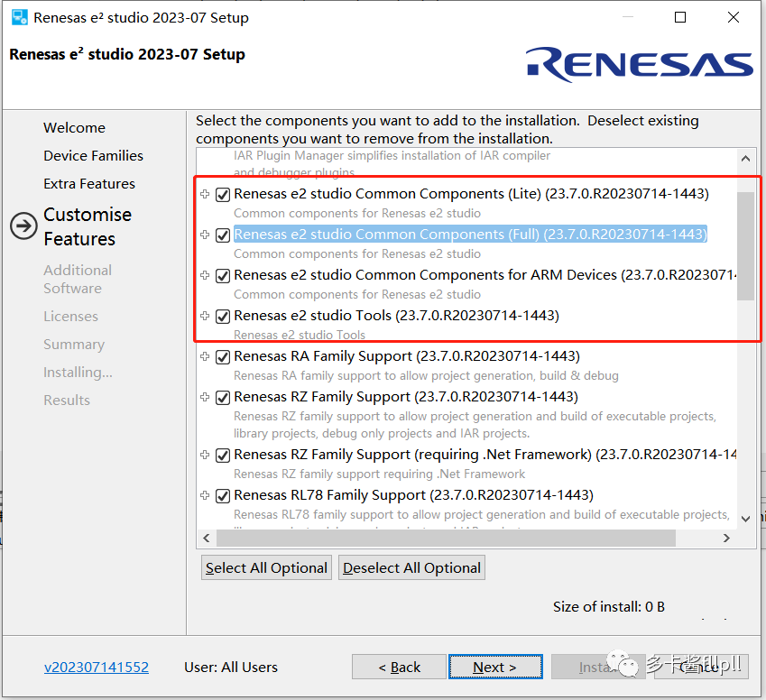This screenshot has width=766, height=700.
Task: Click the horizontal scrollbar right arrow
Action: [x=726, y=538]
